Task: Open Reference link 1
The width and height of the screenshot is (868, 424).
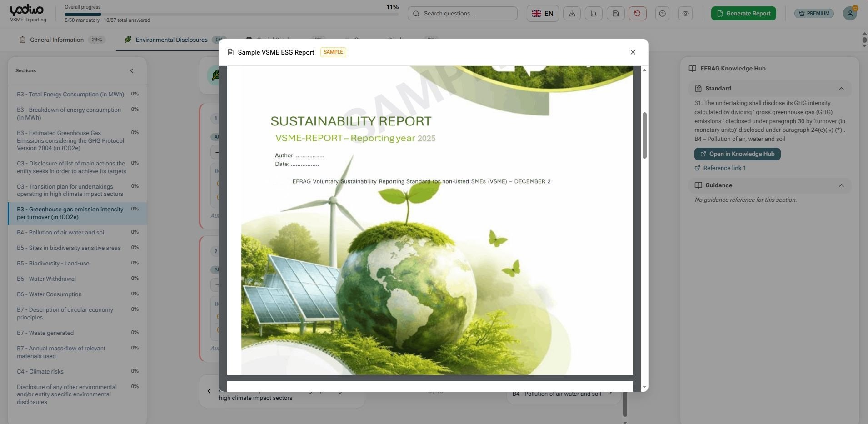Action: coord(720,168)
